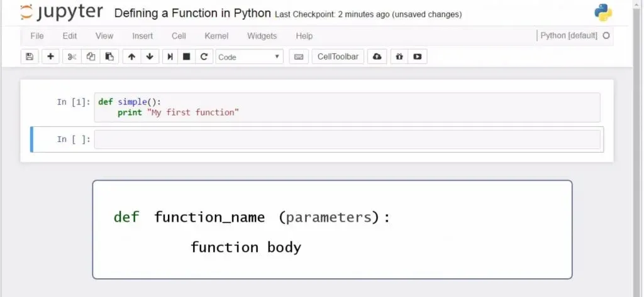Rename notebook title 'Defining a Function in Python'
This screenshot has height=297, width=644.
click(192, 13)
